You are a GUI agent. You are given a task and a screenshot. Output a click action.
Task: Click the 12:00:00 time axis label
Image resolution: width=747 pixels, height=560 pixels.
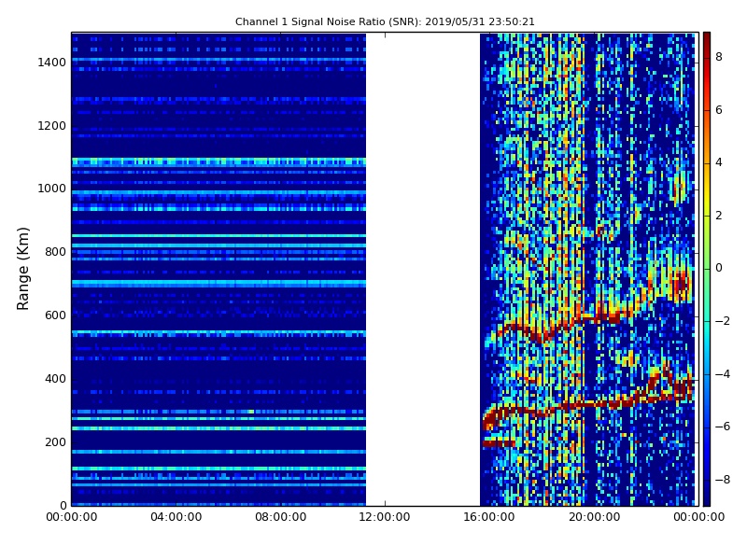point(385,517)
